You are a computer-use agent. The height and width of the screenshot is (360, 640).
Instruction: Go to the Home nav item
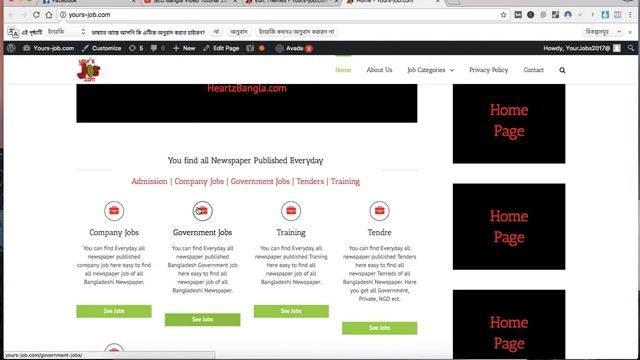pos(343,70)
